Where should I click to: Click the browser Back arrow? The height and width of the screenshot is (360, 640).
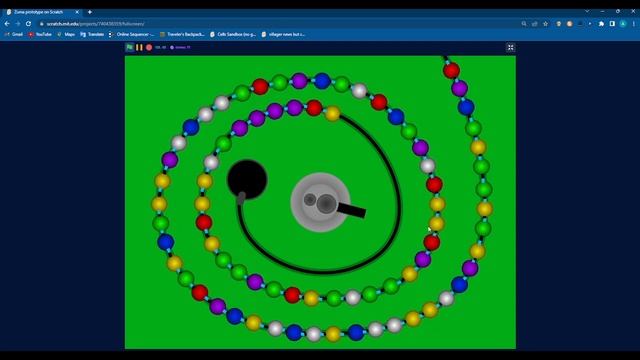(7, 24)
